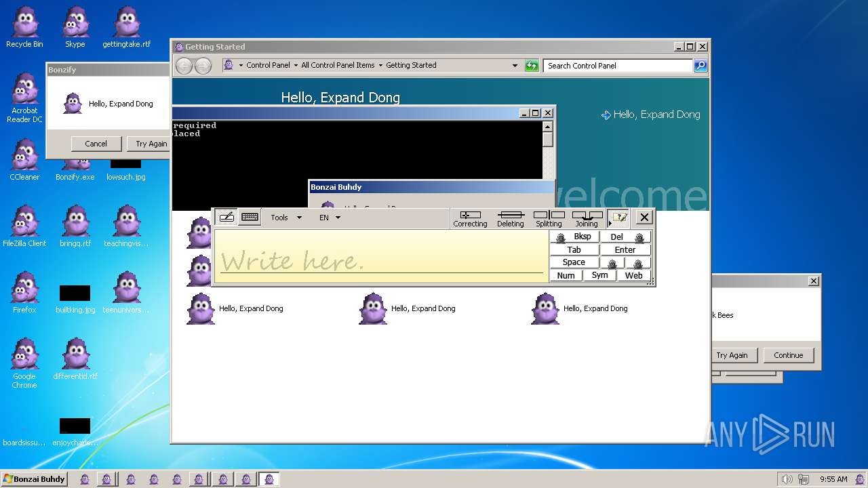Use the Correcting gesture demo
This screenshot has height=488, width=868.
pyautogui.click(x=470, y=219)
